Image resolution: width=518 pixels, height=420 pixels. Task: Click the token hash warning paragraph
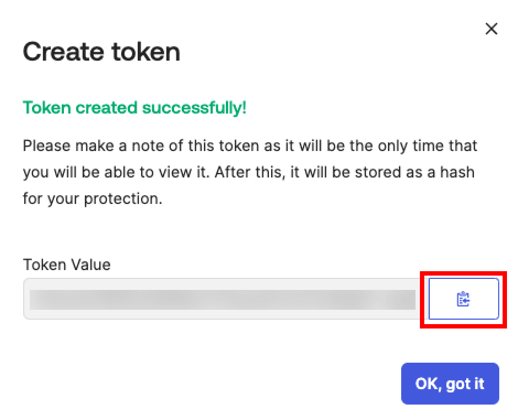(x=250, y=172)
